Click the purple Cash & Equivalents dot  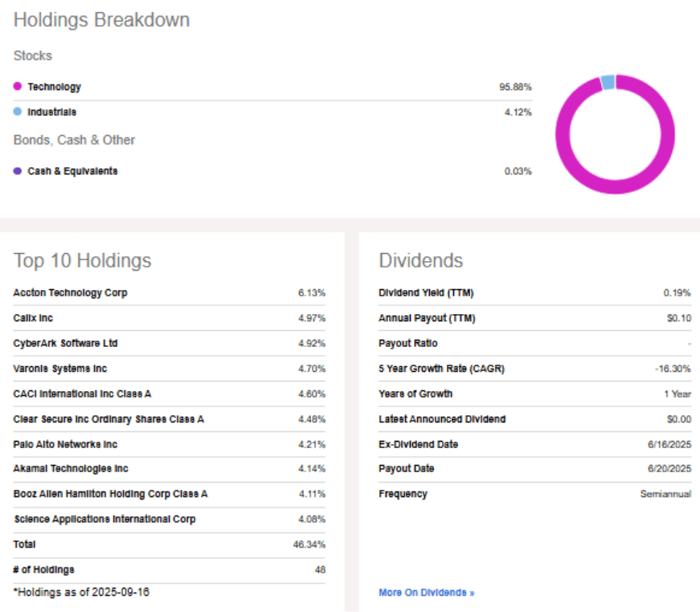point(18,171)
